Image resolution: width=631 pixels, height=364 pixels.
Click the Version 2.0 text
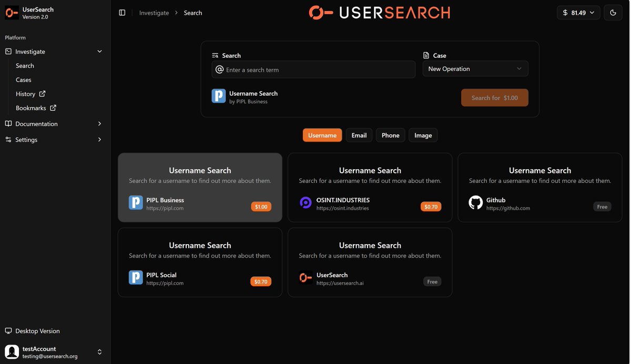35,17
